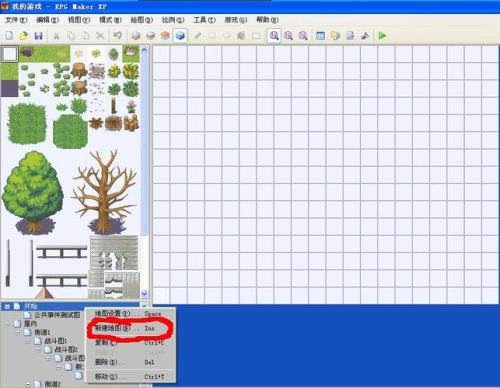This screenshot has width=500, height=388.
Task: Select the Ellipse drawing tool
Action: pos(227,35)
